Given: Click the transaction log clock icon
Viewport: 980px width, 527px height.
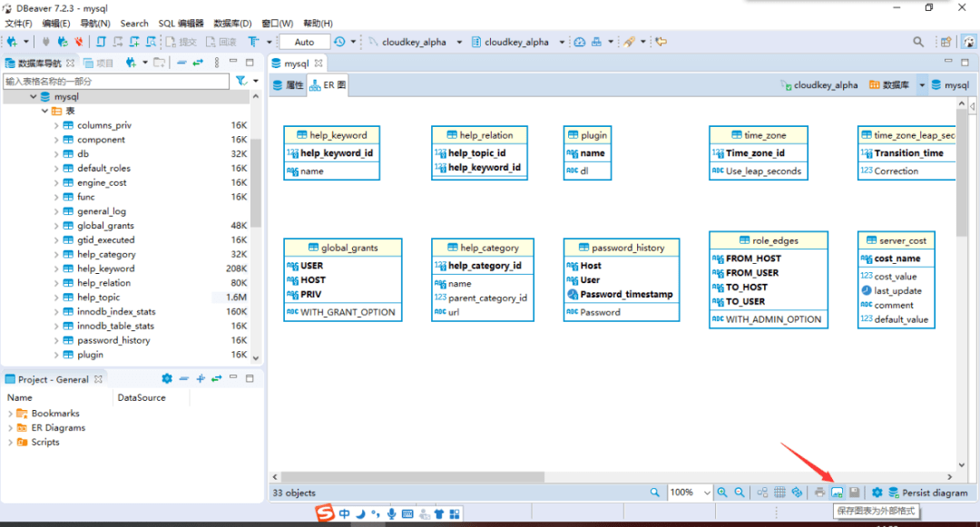Looking at the screenshot, I should [339, 42].
